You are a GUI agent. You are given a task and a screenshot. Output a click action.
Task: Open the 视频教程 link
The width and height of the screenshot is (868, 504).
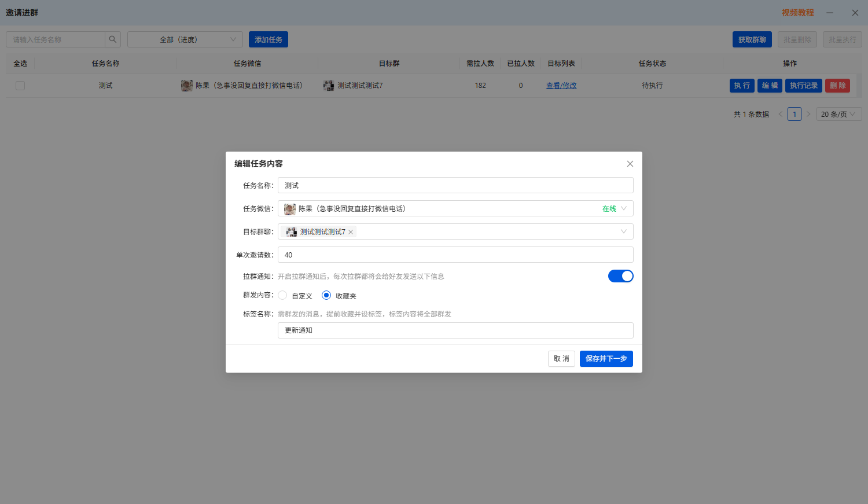[797, 13]
